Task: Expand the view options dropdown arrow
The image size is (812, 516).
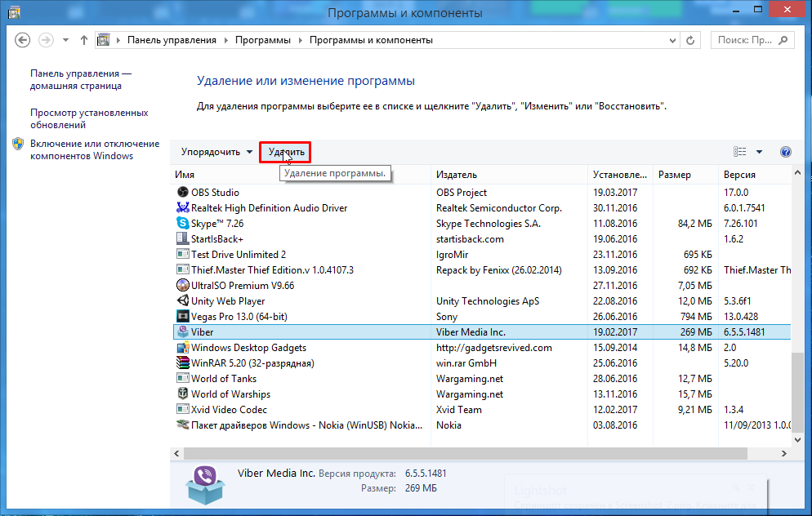Action: tap(759, 152)
